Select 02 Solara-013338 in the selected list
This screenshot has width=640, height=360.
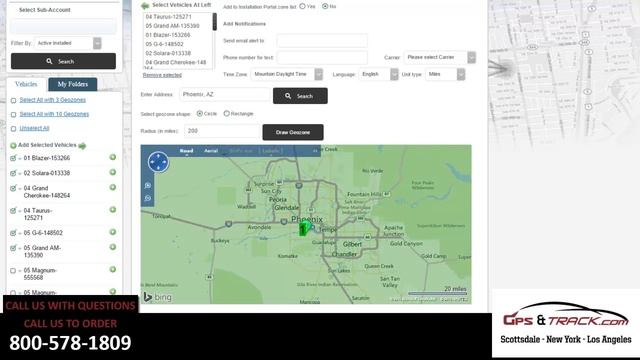point(168,53)
